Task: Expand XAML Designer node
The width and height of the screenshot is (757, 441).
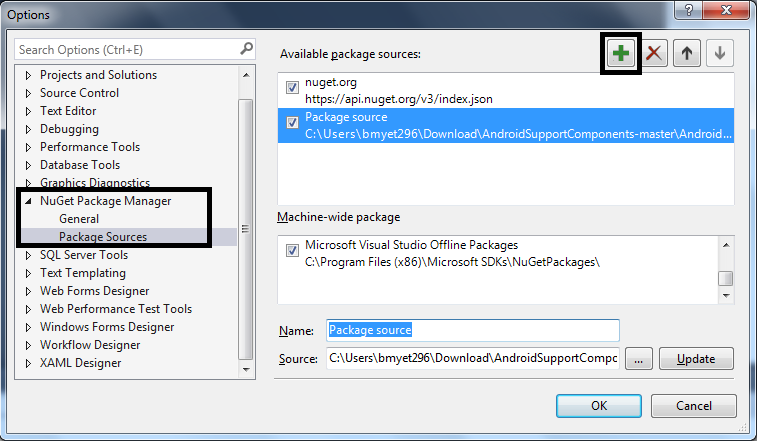Action: (28, 363)
